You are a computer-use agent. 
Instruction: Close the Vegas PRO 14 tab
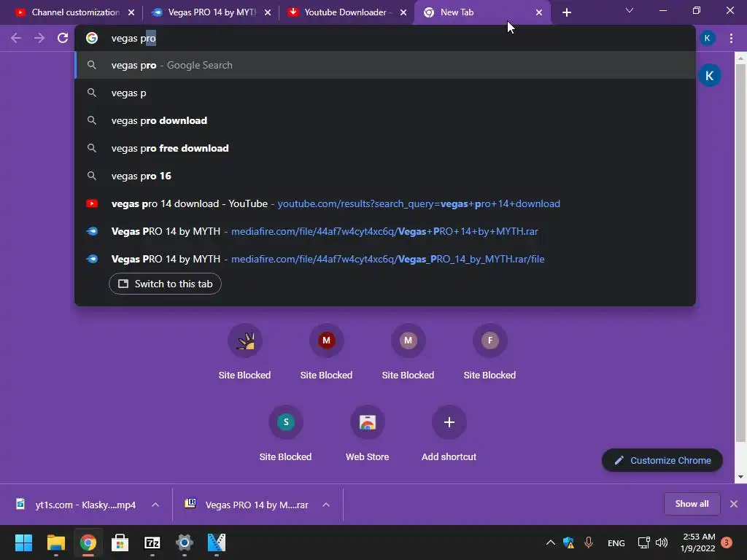tap(267, 12)
